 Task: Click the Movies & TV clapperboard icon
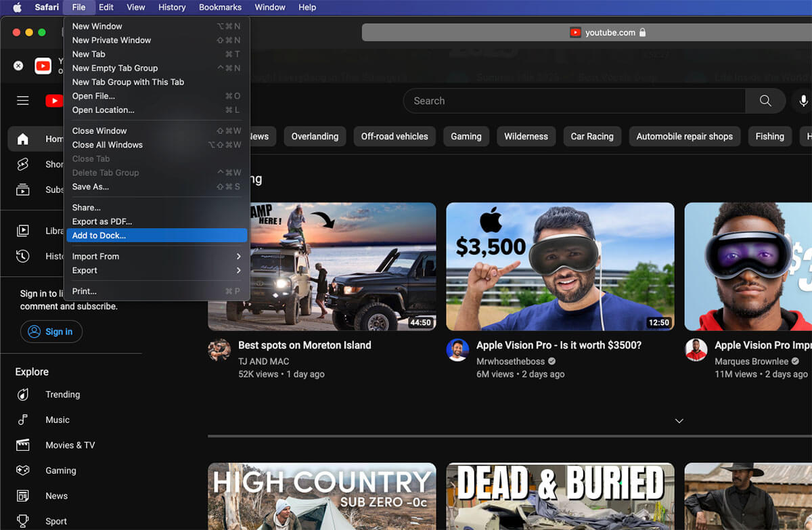[22, 445]
